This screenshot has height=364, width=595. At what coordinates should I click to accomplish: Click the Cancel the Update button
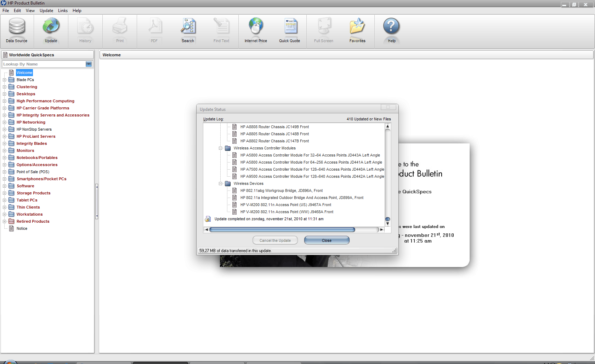[275, 240]
